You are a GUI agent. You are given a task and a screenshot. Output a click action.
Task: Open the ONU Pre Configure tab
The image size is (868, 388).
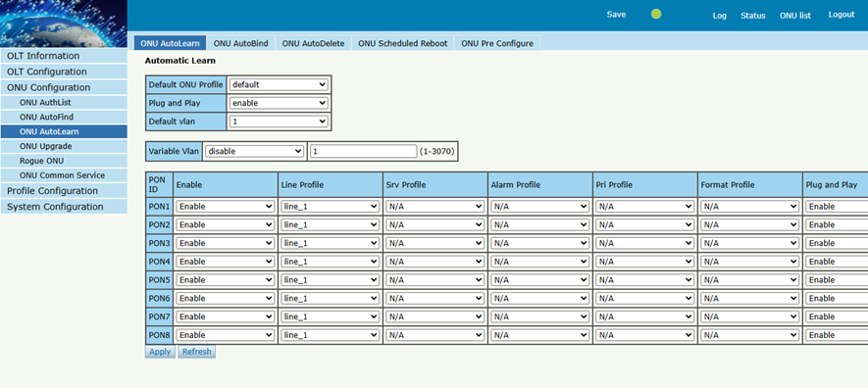[x=497, y=43]
